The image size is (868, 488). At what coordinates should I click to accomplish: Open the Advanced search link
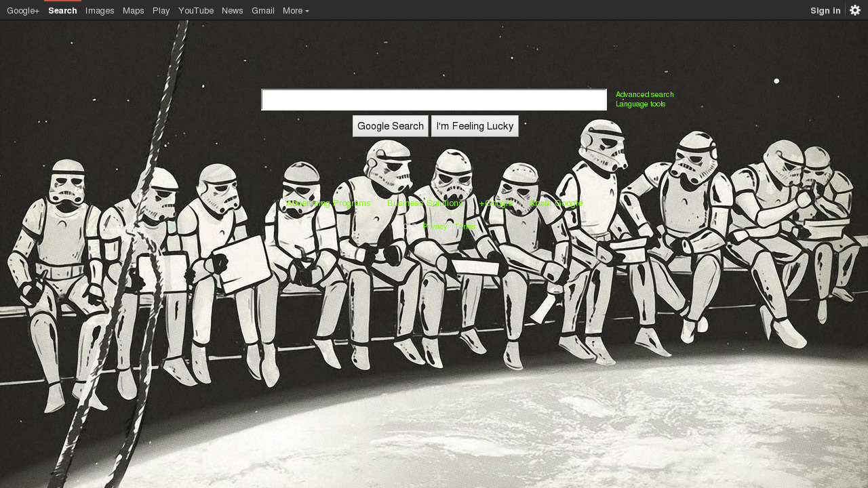click(645, 94)
